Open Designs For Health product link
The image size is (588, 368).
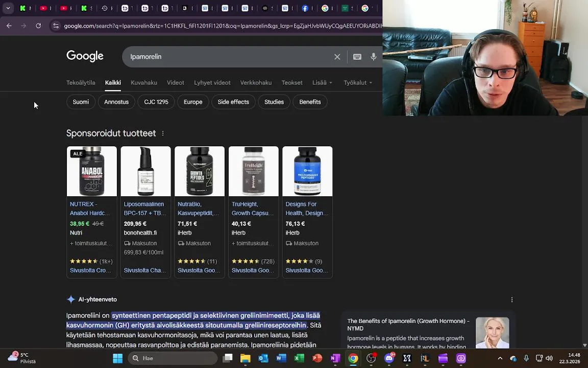point(307,209)
